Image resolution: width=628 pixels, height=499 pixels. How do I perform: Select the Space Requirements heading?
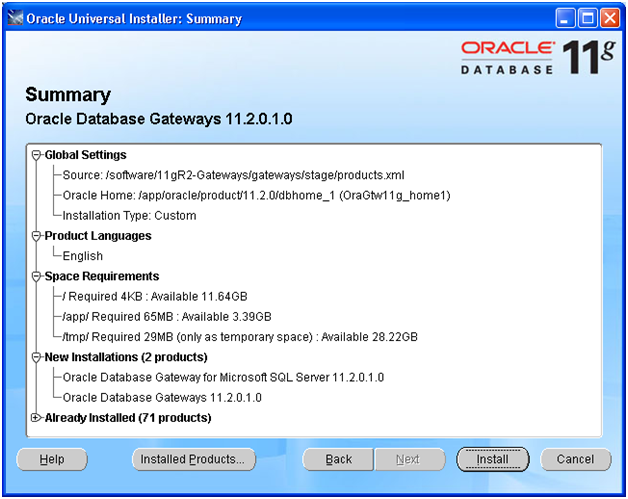click(x=102, y=276)
